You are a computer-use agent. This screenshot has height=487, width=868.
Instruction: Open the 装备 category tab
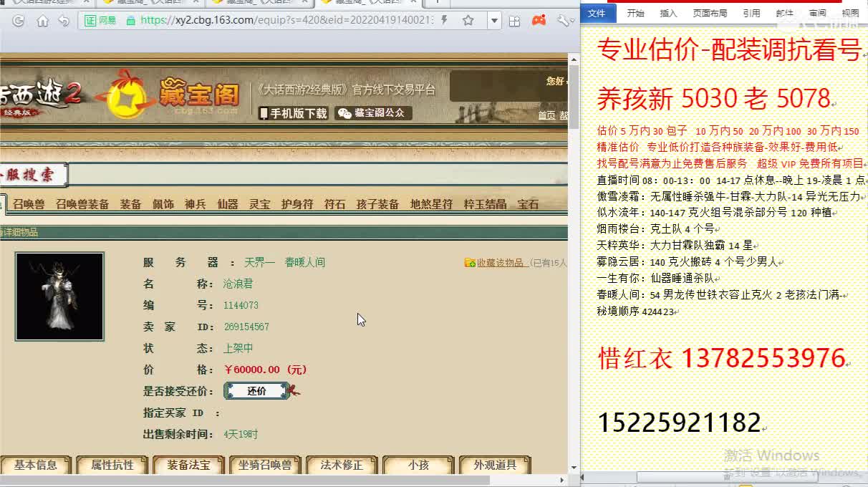(130, 204)
